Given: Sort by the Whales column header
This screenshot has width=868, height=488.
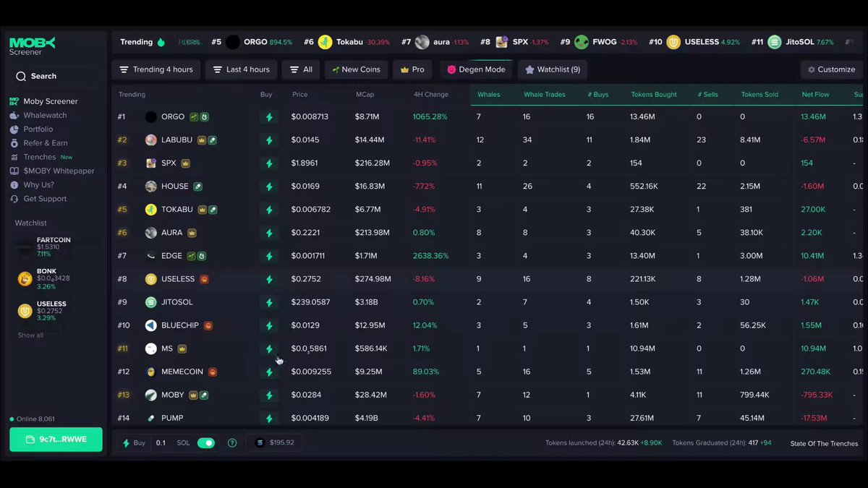Looking at the screenshot, I should point(488,95).
